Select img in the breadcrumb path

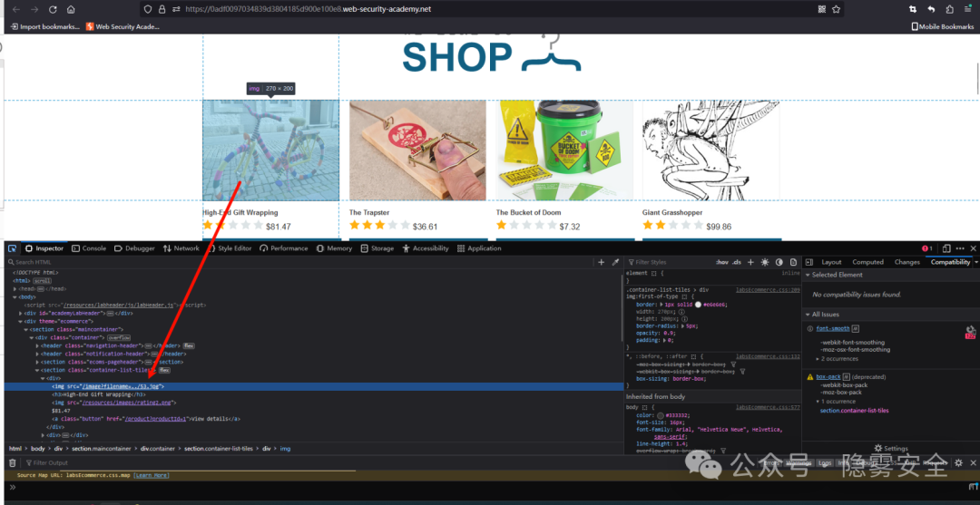(285, 448)
